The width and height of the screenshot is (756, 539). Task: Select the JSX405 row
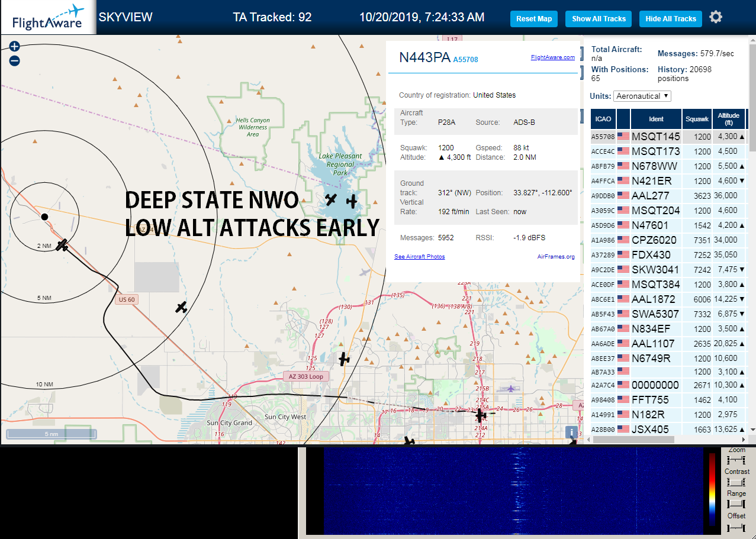click(x=668, y=429)
